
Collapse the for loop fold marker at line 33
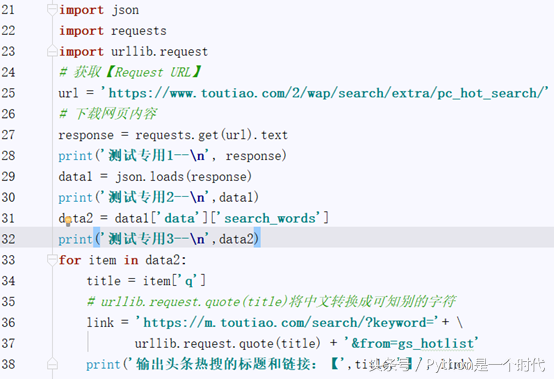click(52, 260)
